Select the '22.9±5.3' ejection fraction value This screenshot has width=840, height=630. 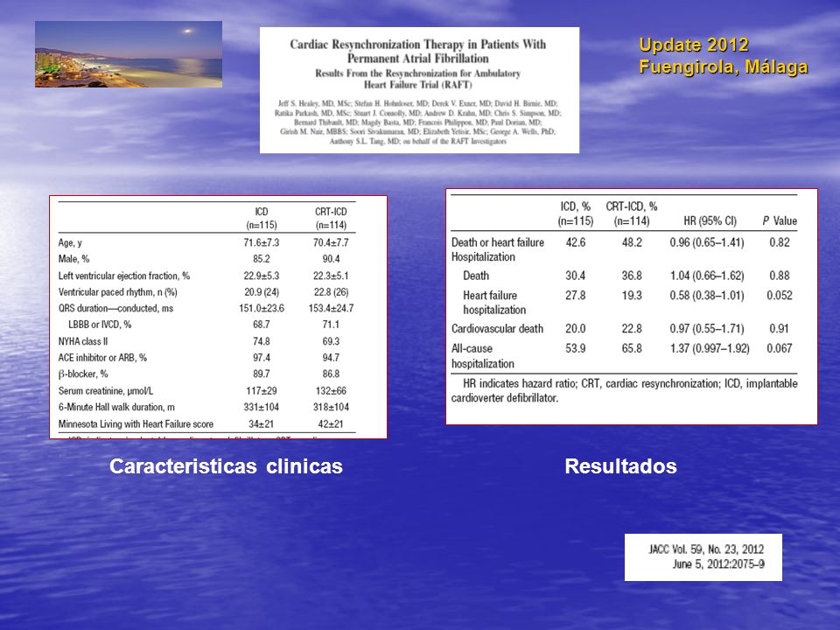pyautogui.click(x=262, y=276)
